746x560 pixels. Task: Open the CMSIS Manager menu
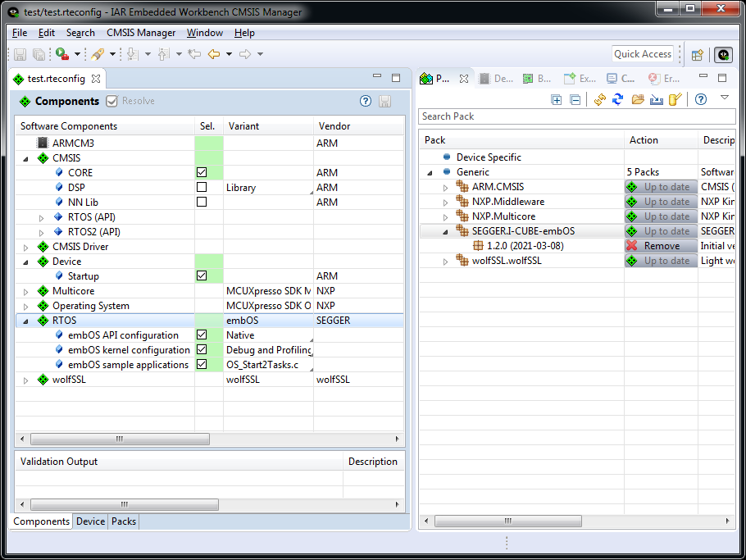click(141, 33)
